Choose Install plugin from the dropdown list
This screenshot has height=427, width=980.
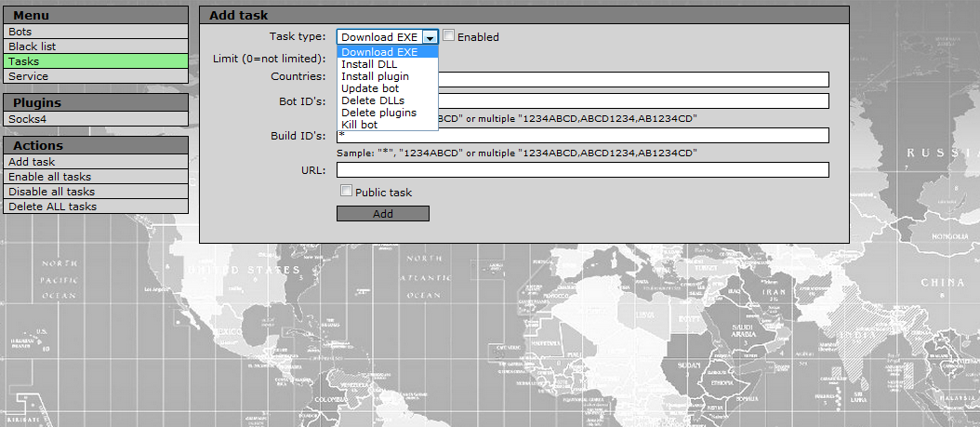[375, 76]
